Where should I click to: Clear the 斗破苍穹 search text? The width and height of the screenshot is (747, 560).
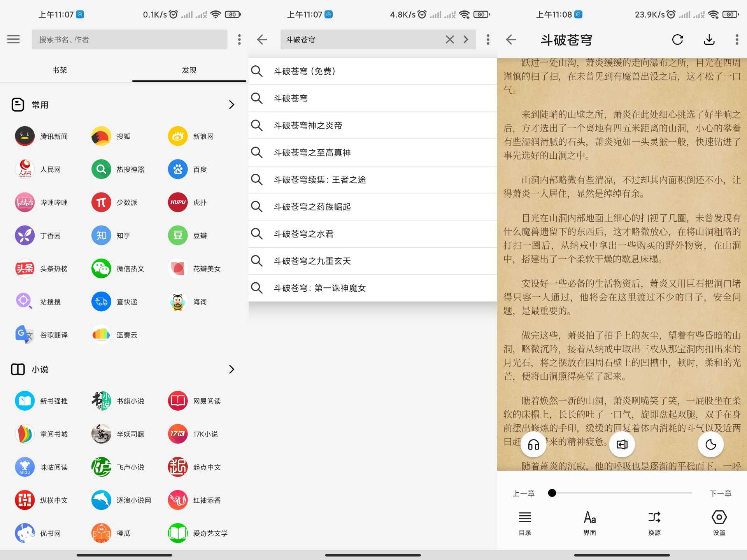tap(450, 39)
